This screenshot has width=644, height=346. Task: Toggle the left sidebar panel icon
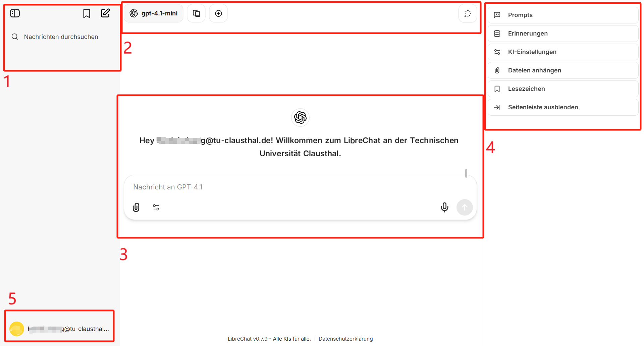coord(15,13)
